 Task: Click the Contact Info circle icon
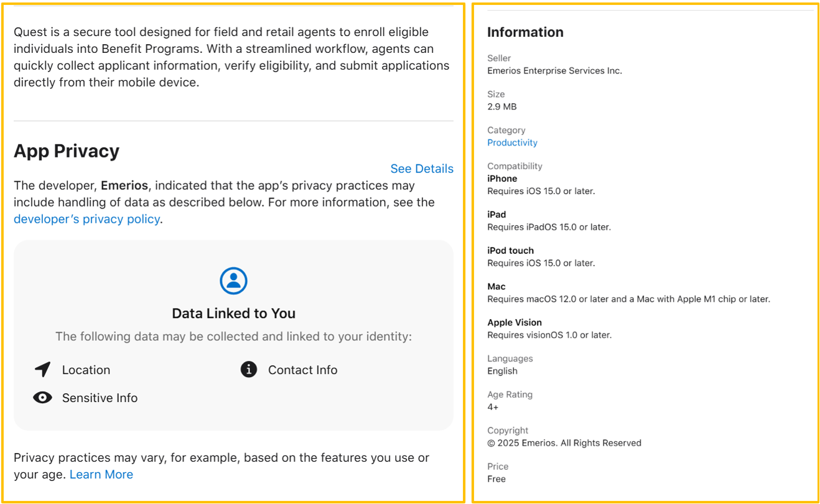pos(249,370)
